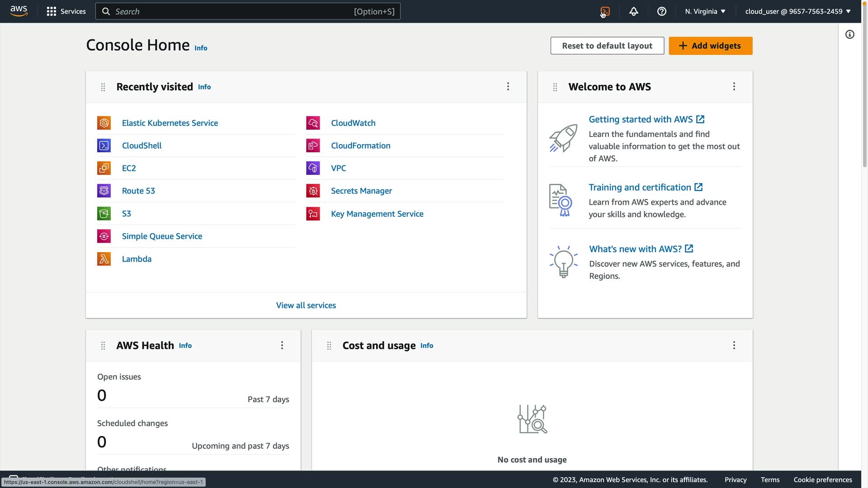This screenshot has height=488, width=868.
Task: Click the help question mark icon
Action: [x=661, y=11]
